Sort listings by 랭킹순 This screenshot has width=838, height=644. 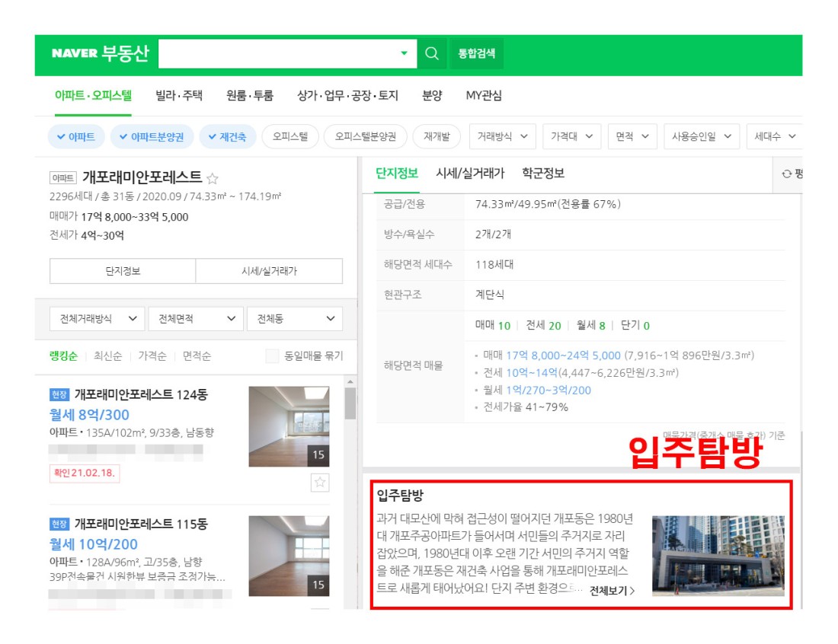[63, 356]
